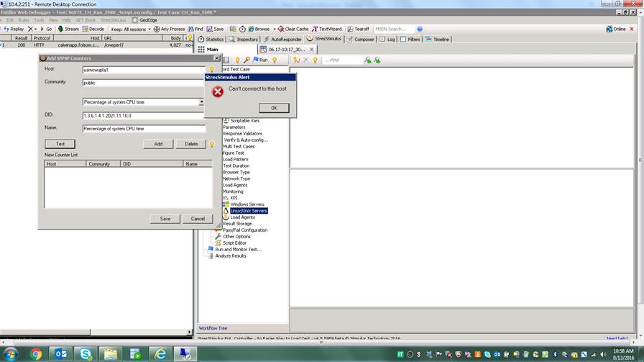The width and height of the screenshot is (644, 362).
Task: Click the lightbulb tip next to Host field
Action: pos(211,70)
